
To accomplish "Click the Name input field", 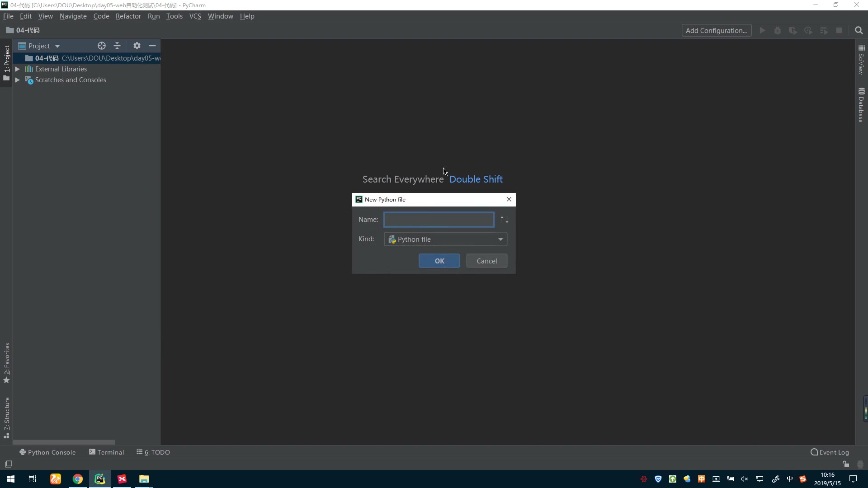I will [439, 220].
